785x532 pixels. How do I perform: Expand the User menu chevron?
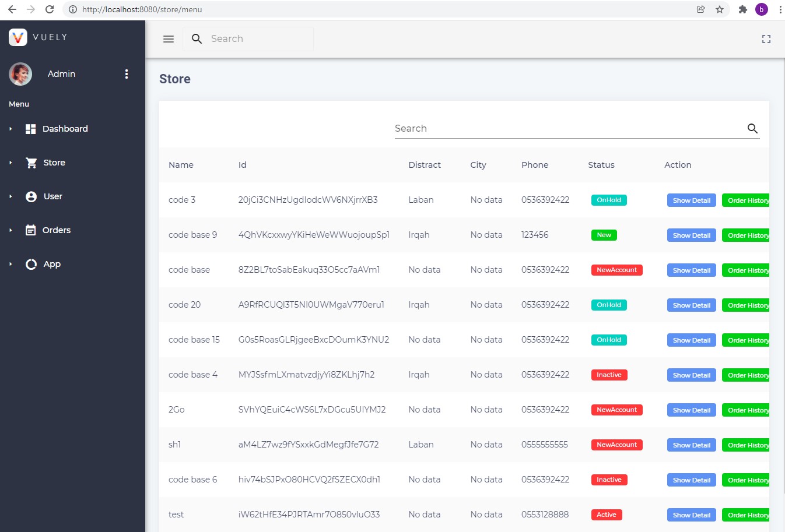pos(10,196)
